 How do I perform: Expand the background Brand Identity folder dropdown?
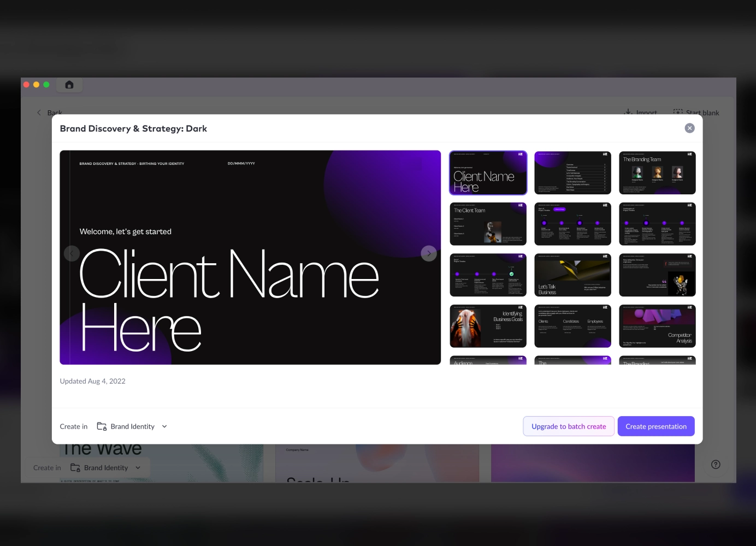138,468
